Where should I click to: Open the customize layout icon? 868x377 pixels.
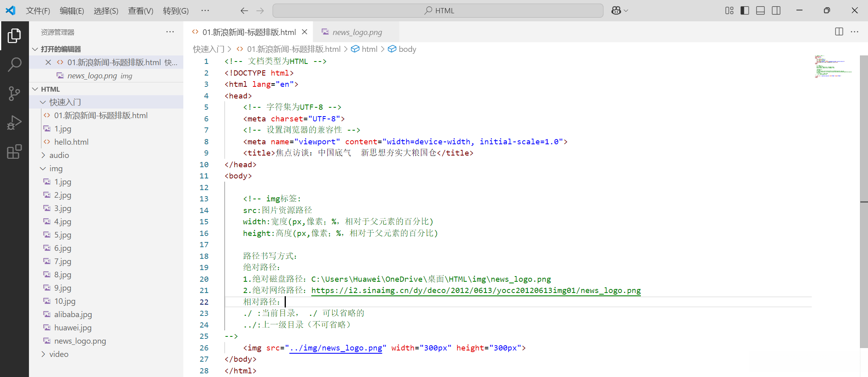tap(729, 11)
